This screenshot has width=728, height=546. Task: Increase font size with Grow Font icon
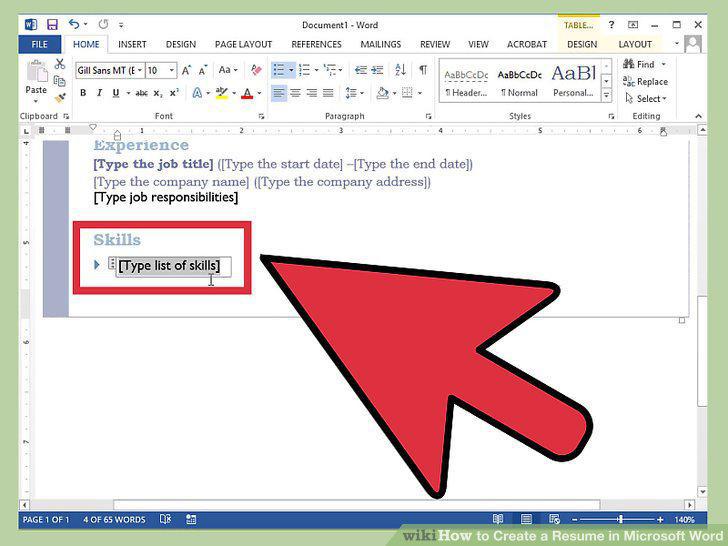(186, 70)
